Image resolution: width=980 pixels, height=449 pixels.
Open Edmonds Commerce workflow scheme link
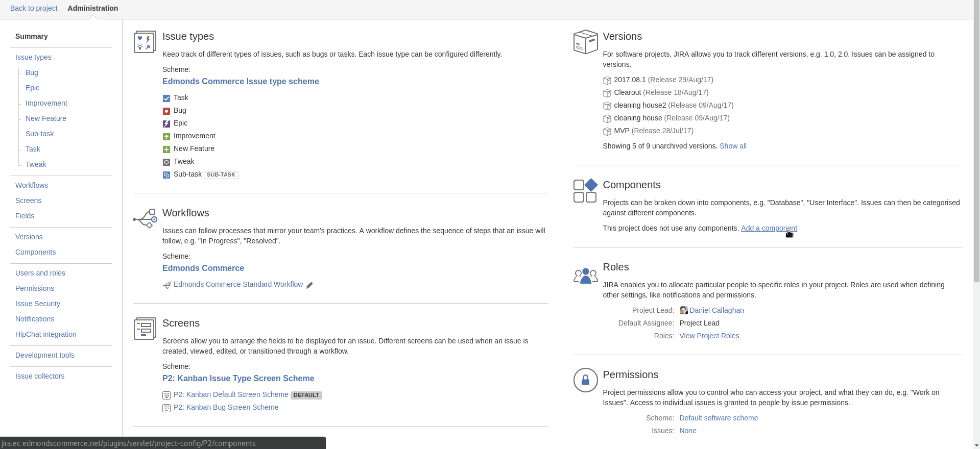click(x=203, y=268)
